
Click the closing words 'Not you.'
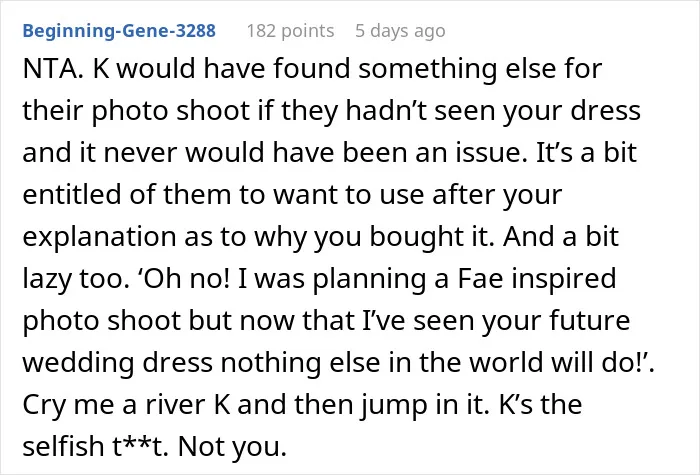pos(232,447)
